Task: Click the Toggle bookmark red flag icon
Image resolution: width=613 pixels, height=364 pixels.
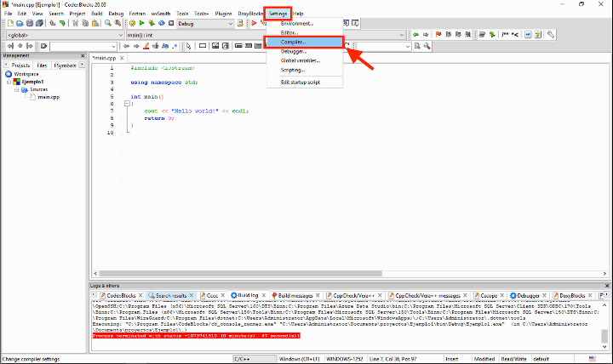Action: [x=438, y=35]
